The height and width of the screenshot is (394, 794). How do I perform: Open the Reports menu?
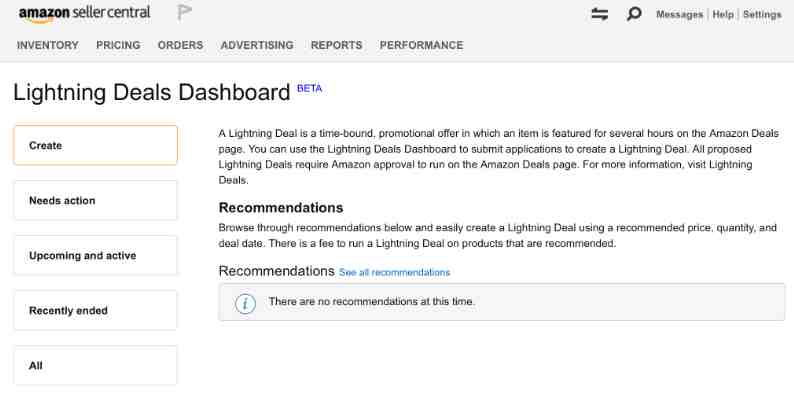(x=337, y=45)
